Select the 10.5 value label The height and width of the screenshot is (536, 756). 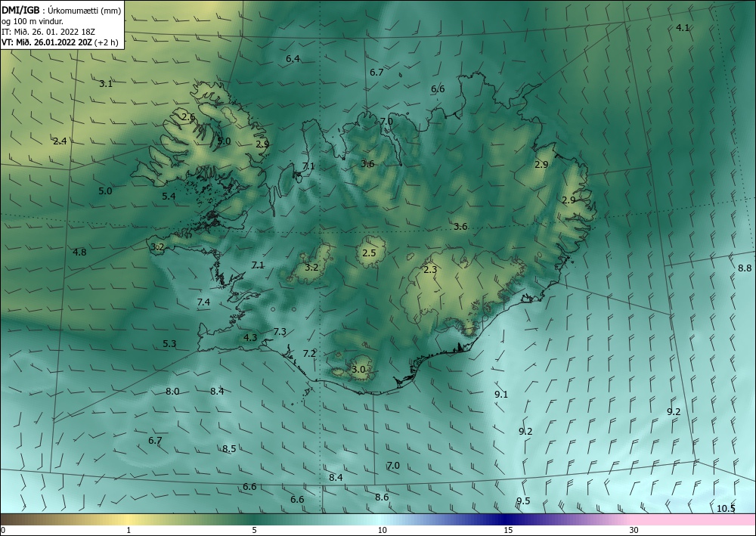(726, 509)
